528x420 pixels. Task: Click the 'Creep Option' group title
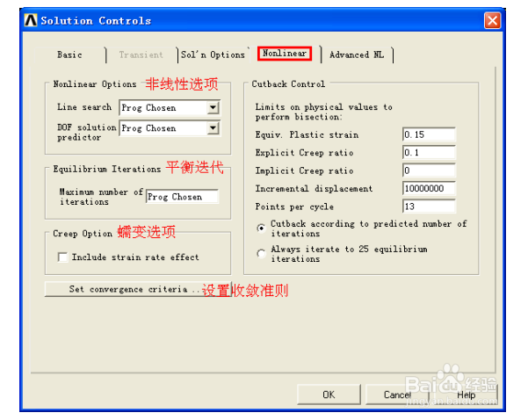pos(83,234)
